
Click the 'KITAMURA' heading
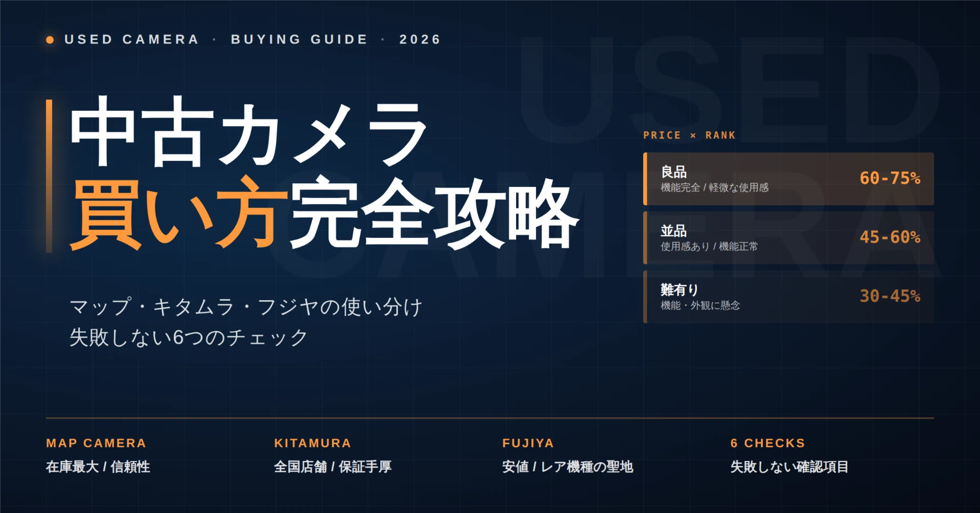312,443
